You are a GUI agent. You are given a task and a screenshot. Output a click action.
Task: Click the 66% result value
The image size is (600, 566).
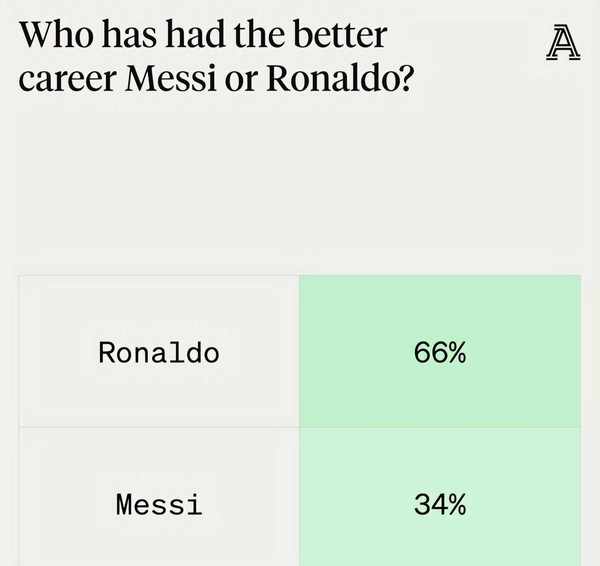(440, 353)
